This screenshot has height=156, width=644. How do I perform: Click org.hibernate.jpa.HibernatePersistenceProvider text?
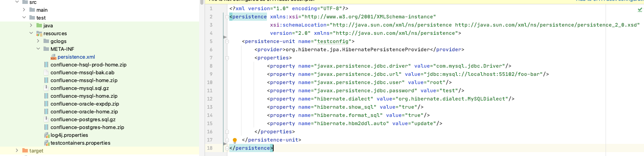(358, 50)
